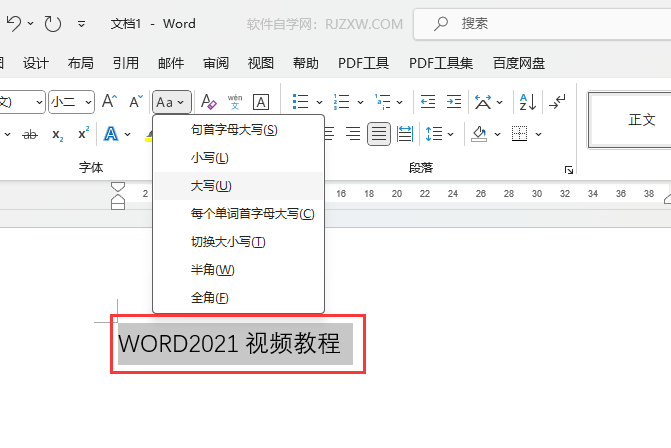This screenshot has width=671, height=448.
Task: Click the Decrease Indent icon
Action: click(428, 102)
